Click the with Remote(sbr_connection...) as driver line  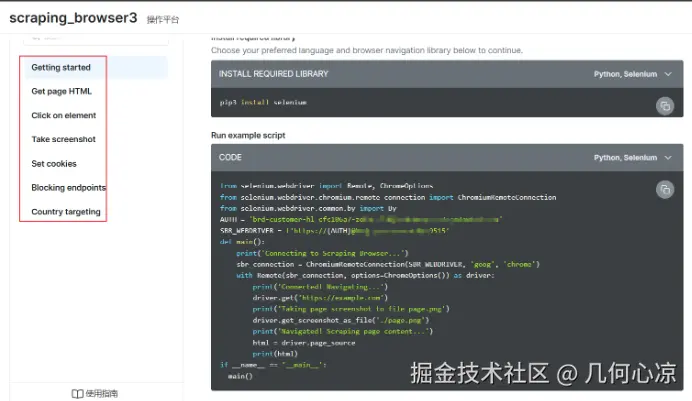365,275
